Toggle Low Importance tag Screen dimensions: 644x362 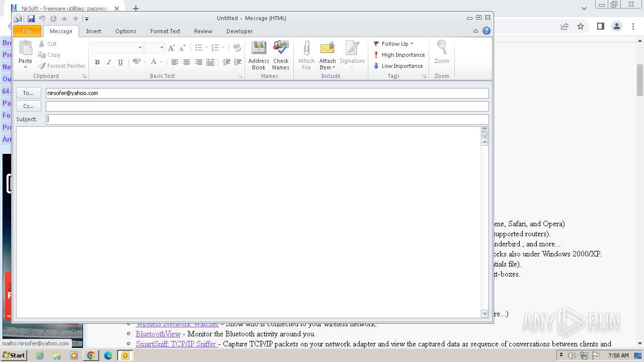tap(398, 66)
